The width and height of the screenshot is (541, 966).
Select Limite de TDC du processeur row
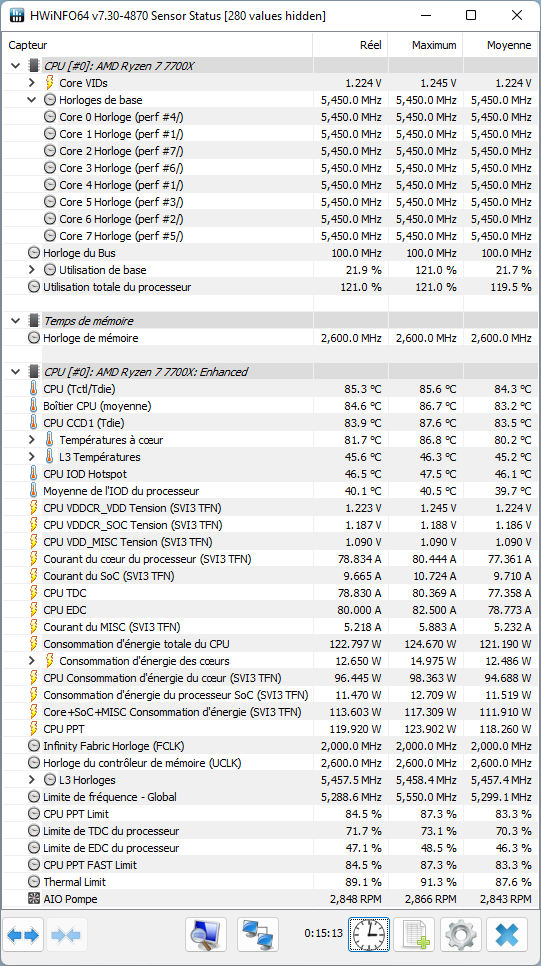(270, 831)
